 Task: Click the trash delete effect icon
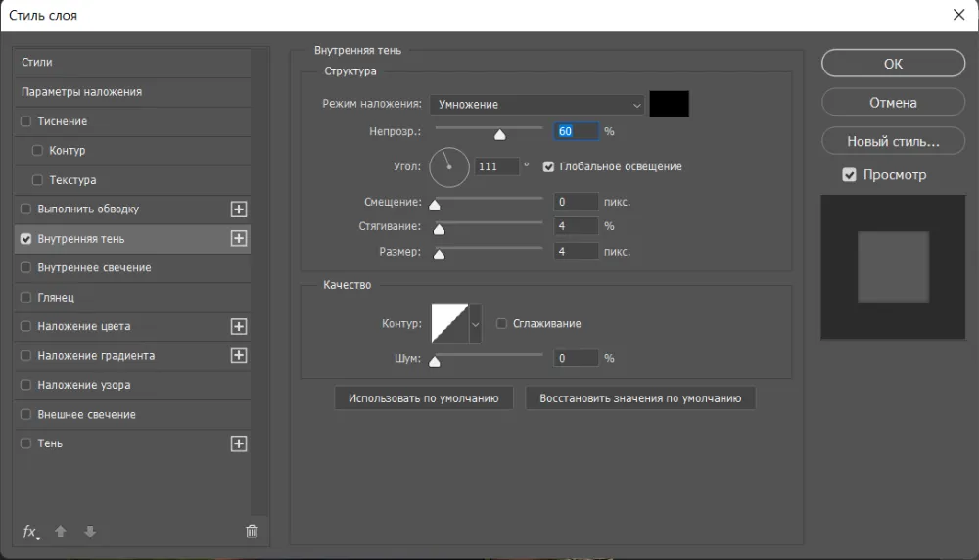tap(252, 532)
